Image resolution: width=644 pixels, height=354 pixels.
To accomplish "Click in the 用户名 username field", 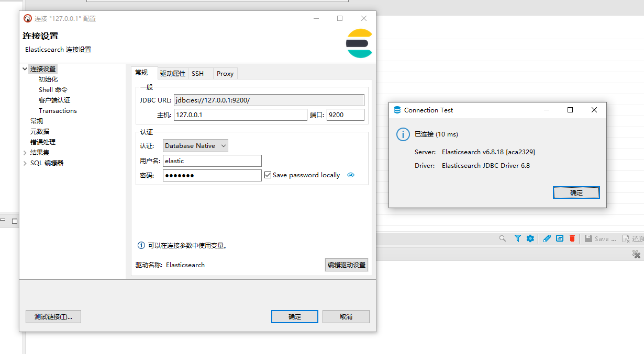I will (x=212, y=161).
